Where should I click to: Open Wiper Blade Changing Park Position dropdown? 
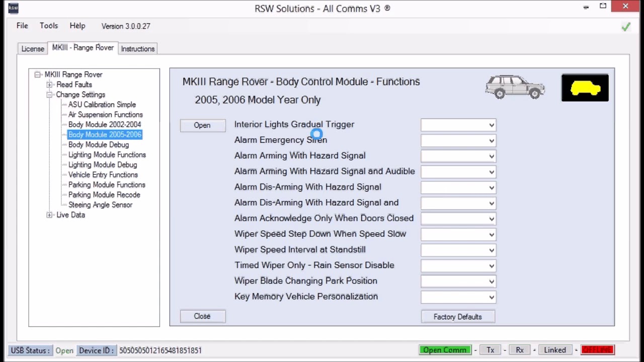pos(458,281)
